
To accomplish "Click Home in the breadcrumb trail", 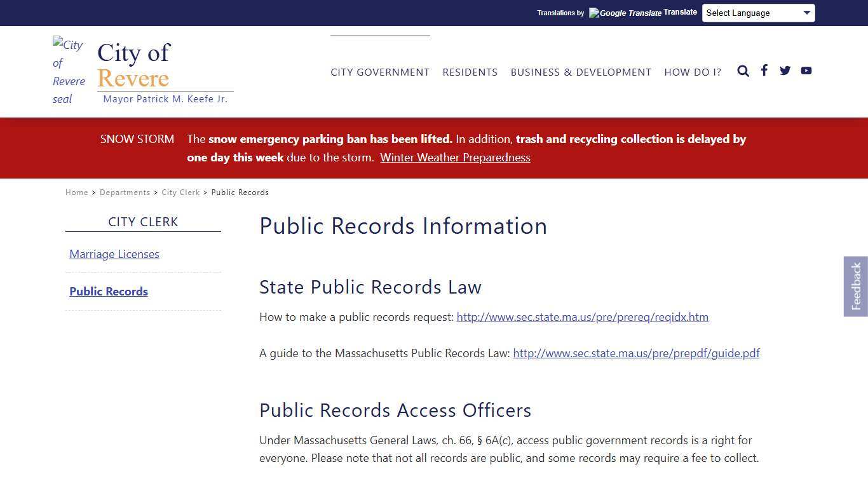I will point(76,192).
